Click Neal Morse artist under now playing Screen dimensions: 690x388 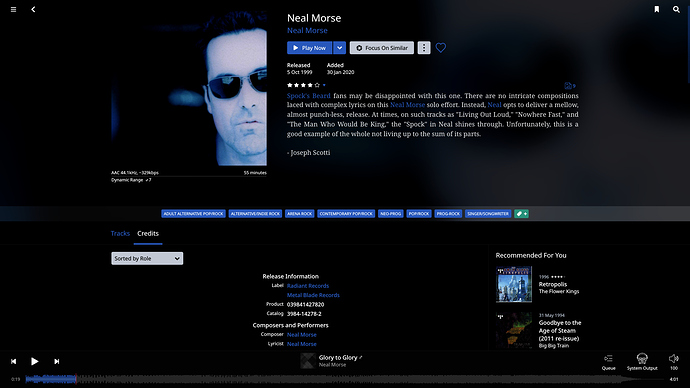point(332,365)
